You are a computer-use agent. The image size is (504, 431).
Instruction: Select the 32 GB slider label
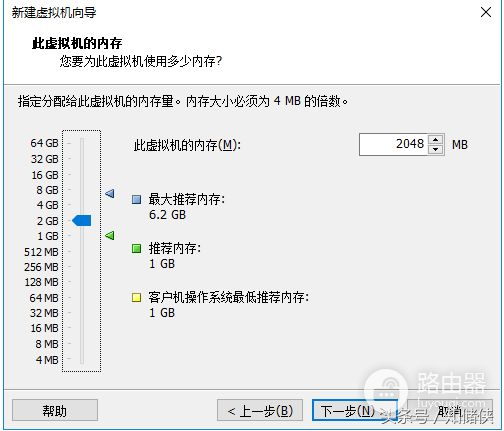point(45,159)
